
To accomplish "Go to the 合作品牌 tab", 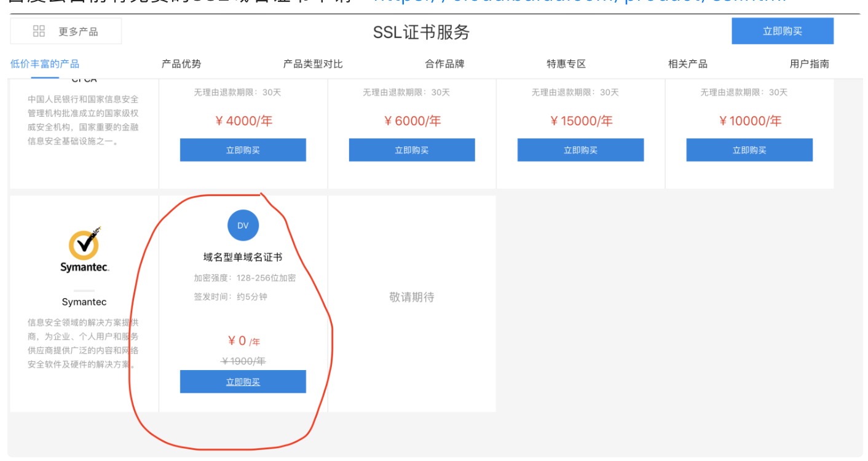I will [444, 64].
